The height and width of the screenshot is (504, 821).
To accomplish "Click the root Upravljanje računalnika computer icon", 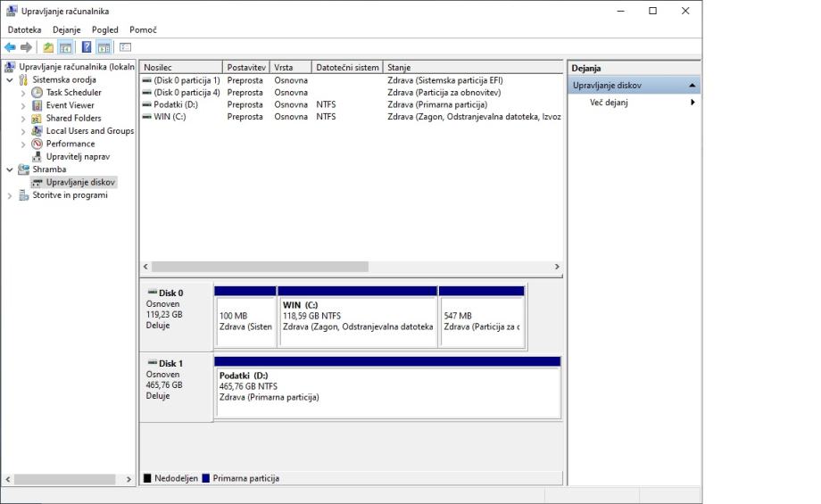I will tap(10, 67).
